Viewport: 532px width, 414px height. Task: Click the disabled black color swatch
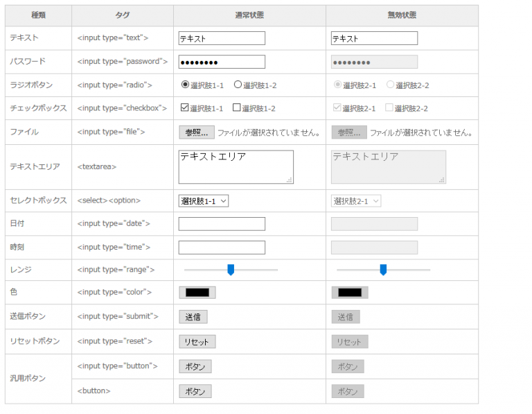tap(350, 292)
